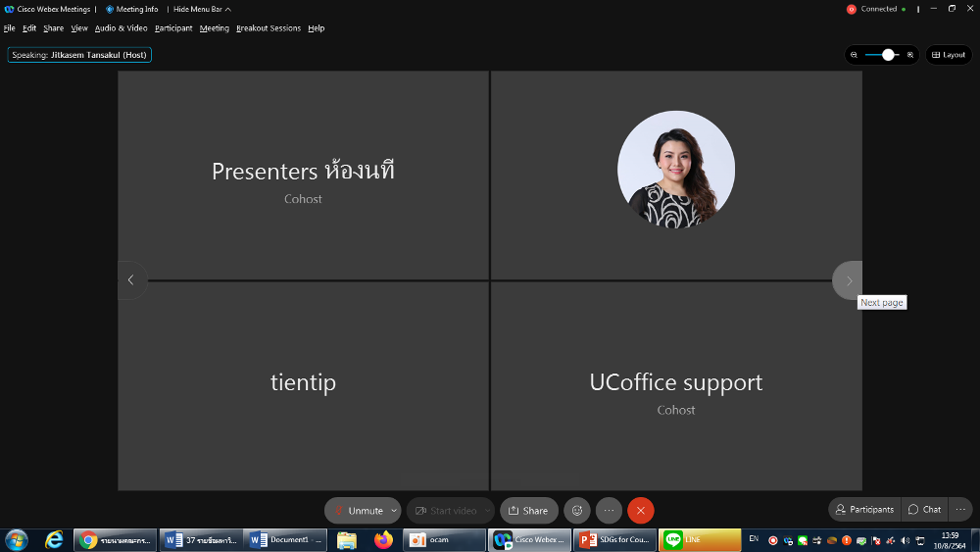Open Firefox from the Windows taskbar
Image resolution: width=980 pixels, height=552 pixels.
[383, 540]
